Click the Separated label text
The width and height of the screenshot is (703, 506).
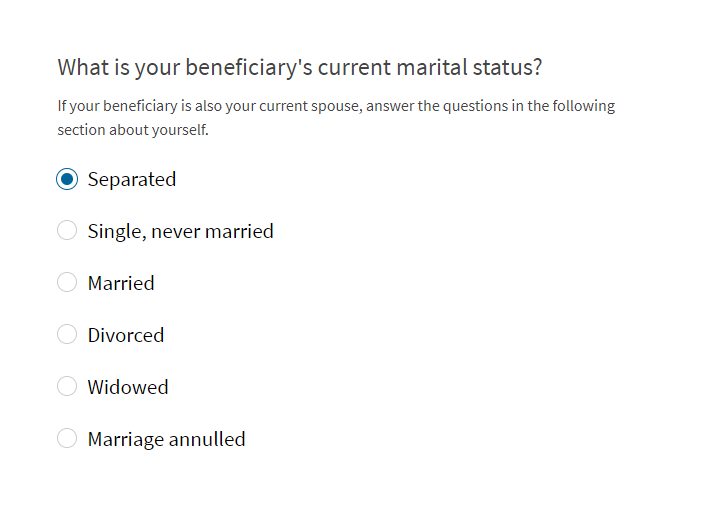tap(132, 180)
